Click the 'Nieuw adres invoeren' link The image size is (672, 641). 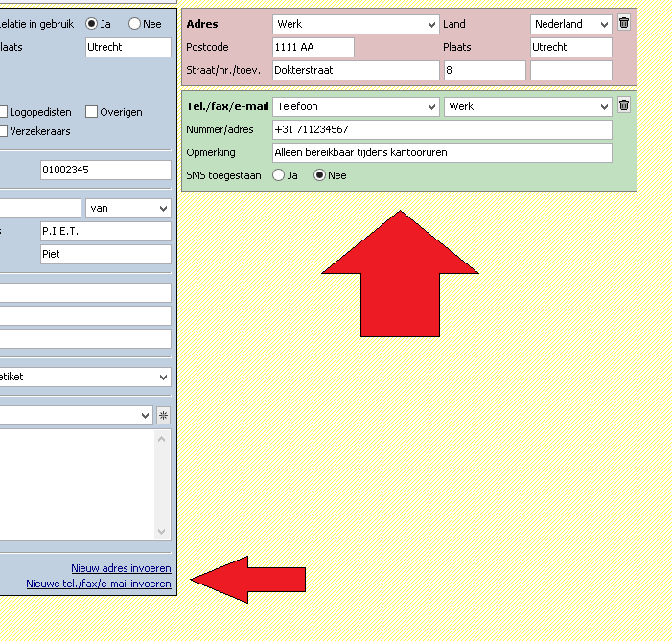[121, 568]
